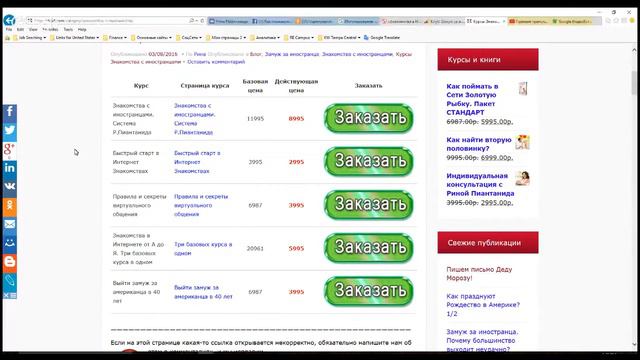Open Индивидуальная консультация с Риной Пиантанида link
Viewport: 640px width, 360px height.
(x=480, y=184)
